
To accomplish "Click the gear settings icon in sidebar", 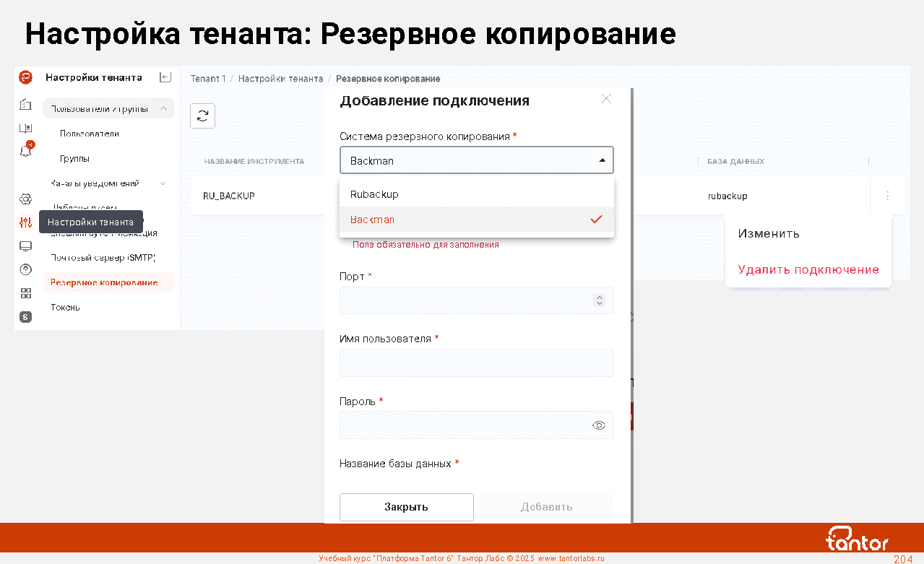I will pos(25,199).
